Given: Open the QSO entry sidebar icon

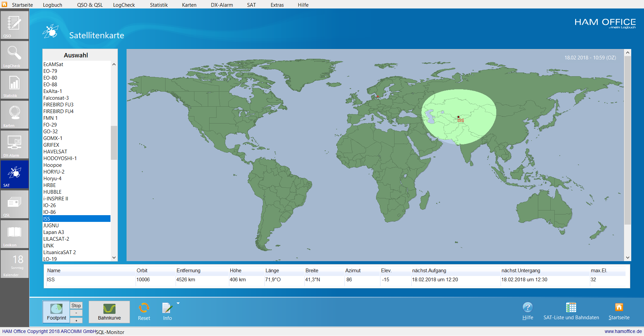Looking at the screenshot, I should pyautogui.click(x=14, y=25).
